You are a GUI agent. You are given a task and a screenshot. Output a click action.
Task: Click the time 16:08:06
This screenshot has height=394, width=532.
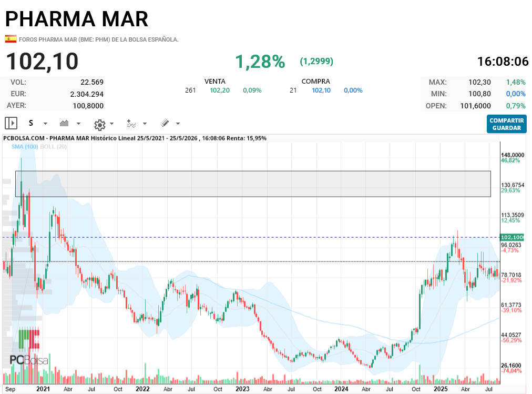coord(503,62)
